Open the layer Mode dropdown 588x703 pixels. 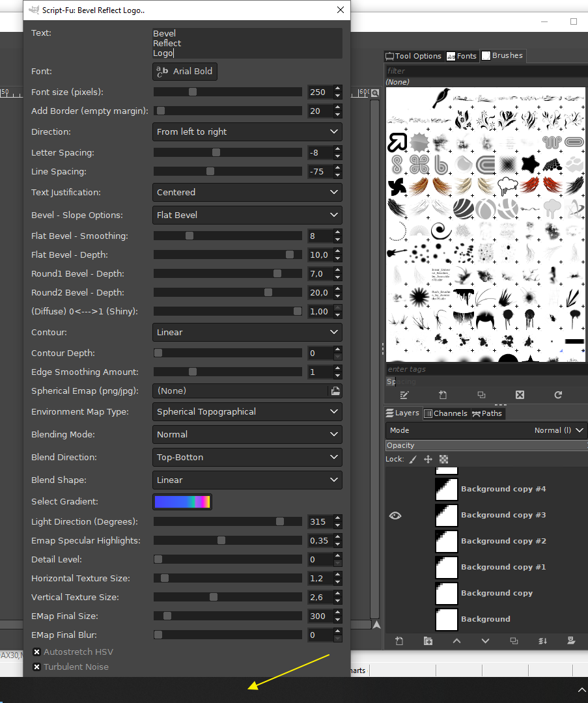click(486, 430)
